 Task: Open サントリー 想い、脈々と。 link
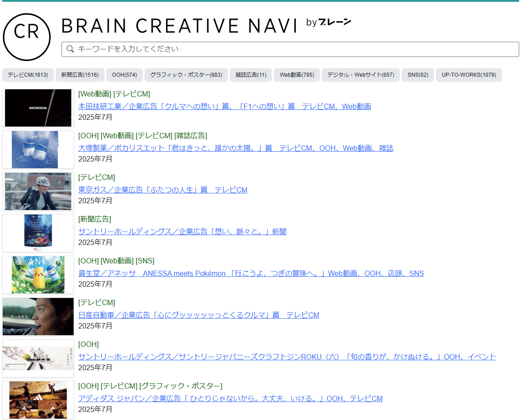(x=182, y=232)
